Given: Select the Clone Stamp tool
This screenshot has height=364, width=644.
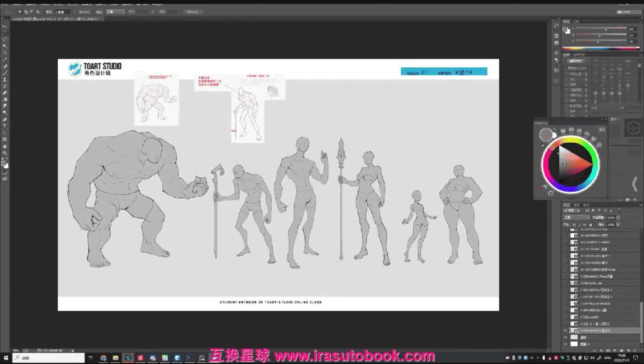Looking at the screenshot, I should click(5, 80).
